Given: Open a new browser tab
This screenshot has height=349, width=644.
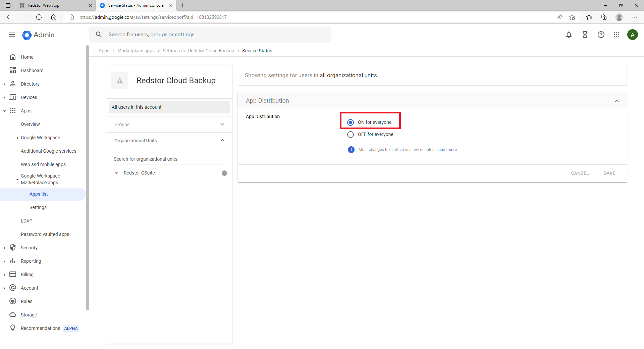Looking at the screenshot, I should coord(182,5).
